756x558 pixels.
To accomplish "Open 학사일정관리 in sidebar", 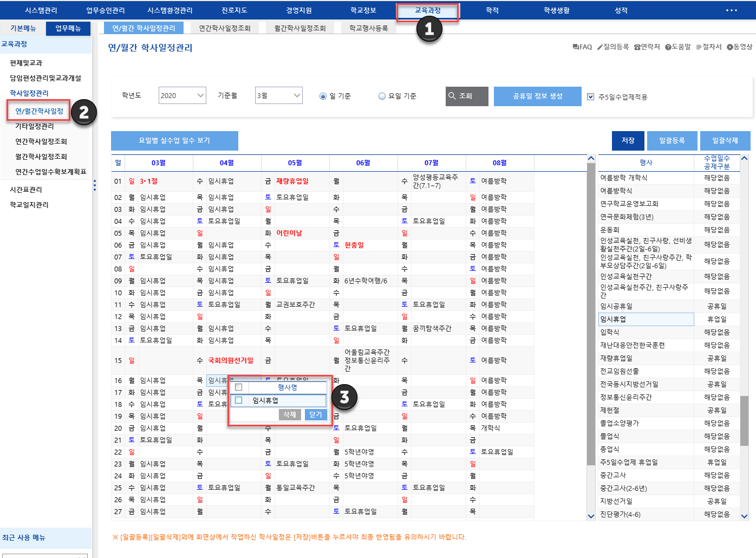I will tap(29, 93).
